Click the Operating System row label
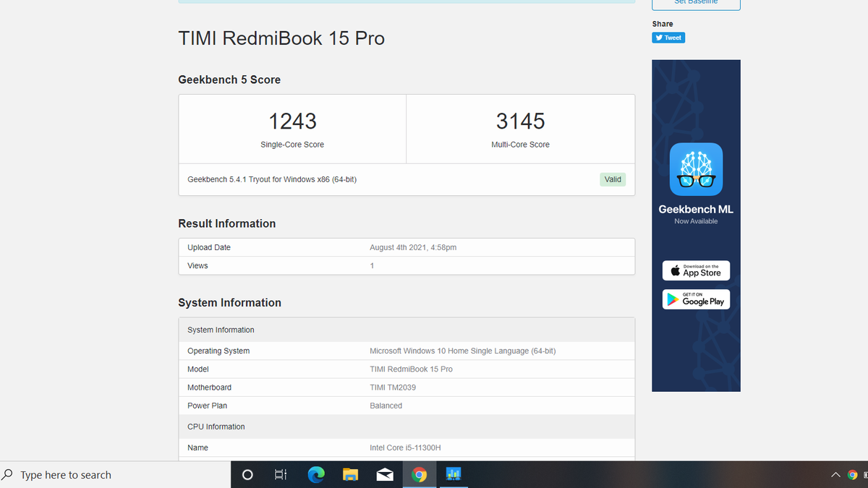This screenshot has height=488, width=868. click(218, 351)
